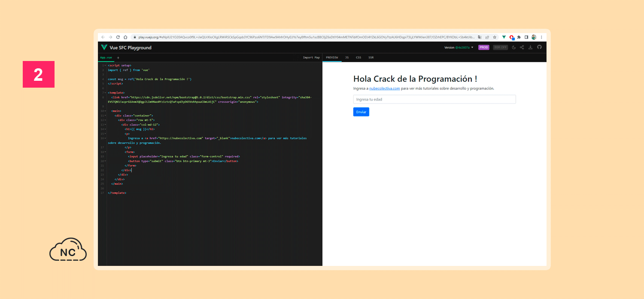Click the '<input placeholder=...' code line
This screenshot has height=299, width=644.
pyautogui.click(x=184, y=156)
